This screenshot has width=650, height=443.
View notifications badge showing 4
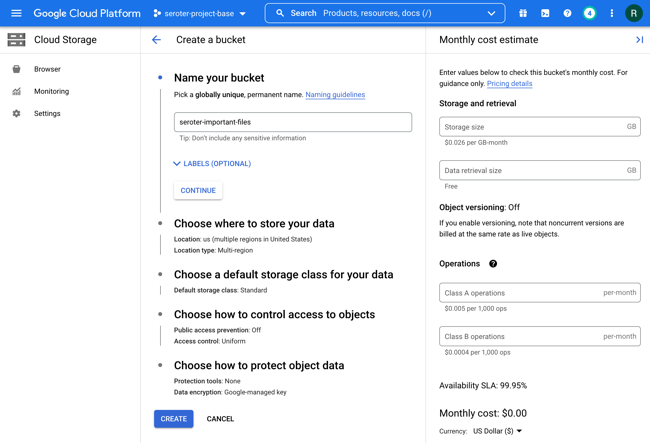(x=589, y=13)
